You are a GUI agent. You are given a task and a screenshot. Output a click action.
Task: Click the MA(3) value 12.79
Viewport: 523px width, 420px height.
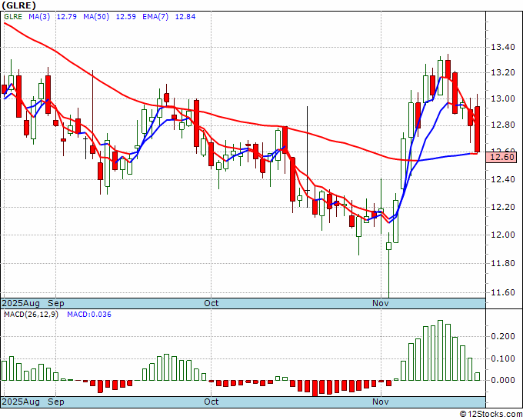tap(66, 17)
